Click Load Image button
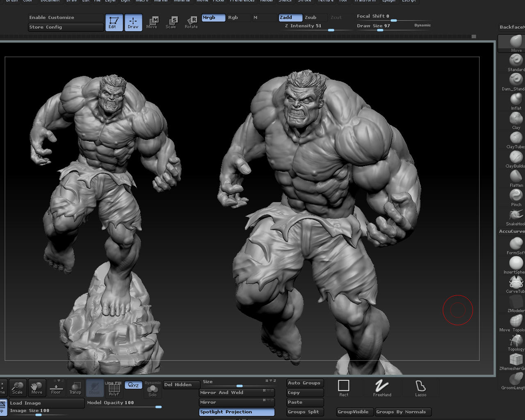The image size is (525, 420). 47,403
